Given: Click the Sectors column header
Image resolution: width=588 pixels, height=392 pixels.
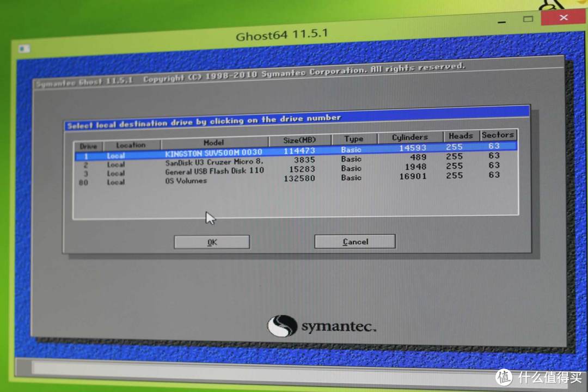Looking at the screenshot, I should pyautogui.click(x=498, y=134).
